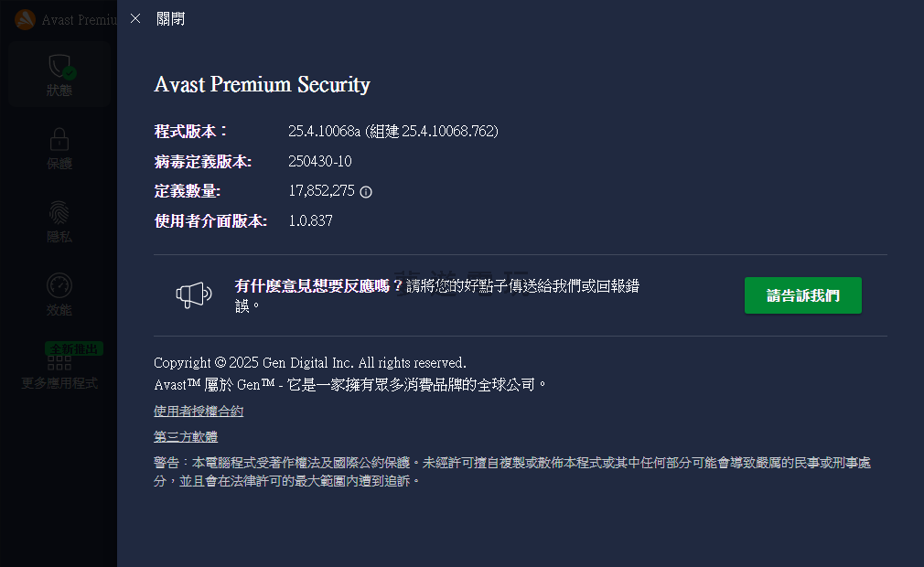Select the 保護 padlock icon in sidebar
The image size is (924, 567).
(x=59, y=139)
